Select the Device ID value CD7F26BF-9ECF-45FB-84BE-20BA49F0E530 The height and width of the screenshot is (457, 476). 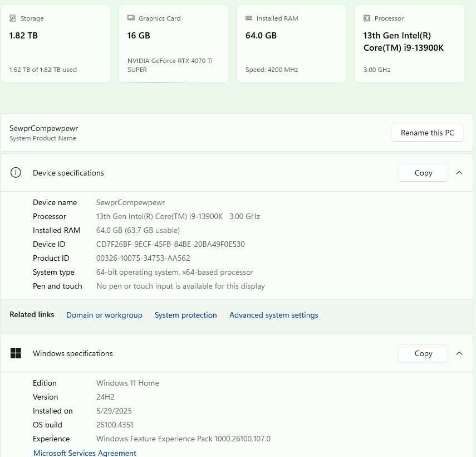pos(170,244)
